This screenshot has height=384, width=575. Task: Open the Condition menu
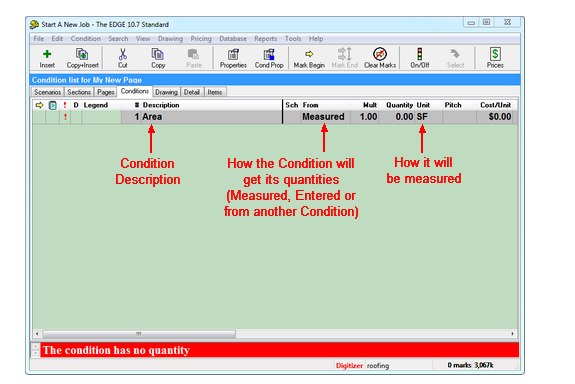[85, 39]
